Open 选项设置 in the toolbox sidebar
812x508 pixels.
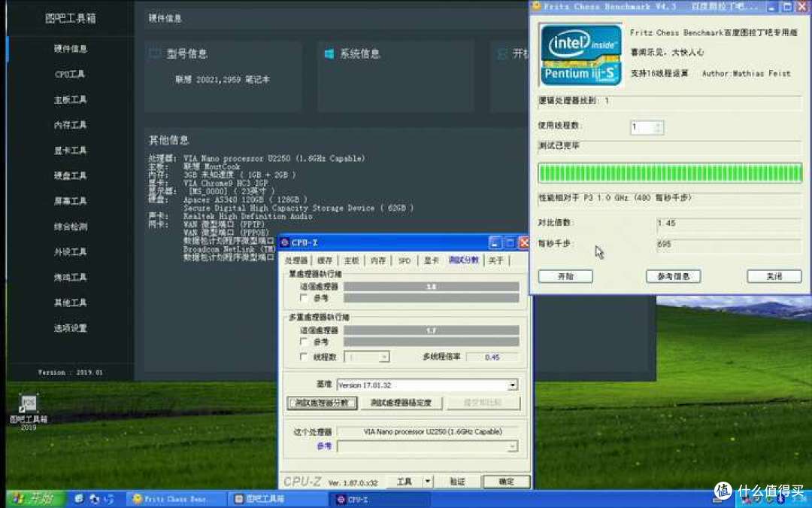71,328
